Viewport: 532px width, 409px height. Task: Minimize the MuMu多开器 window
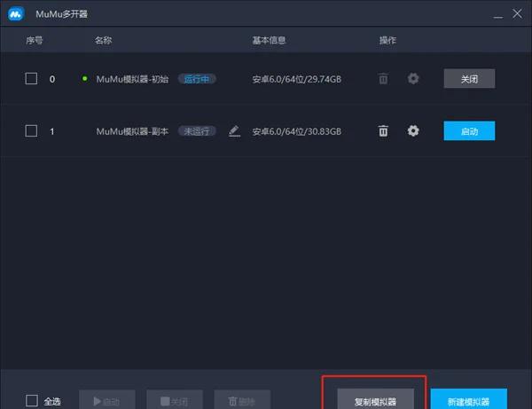tap(498, 15)
